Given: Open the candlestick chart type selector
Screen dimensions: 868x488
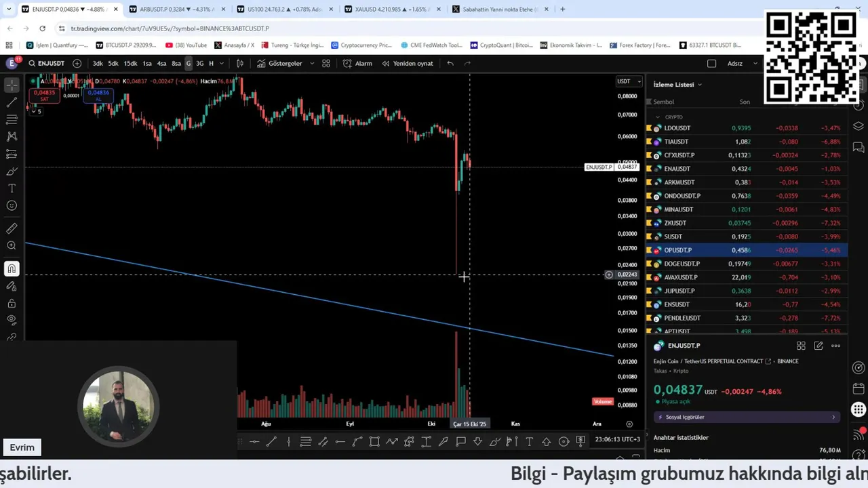Looking at the screenshot, I should coord(239,63).
